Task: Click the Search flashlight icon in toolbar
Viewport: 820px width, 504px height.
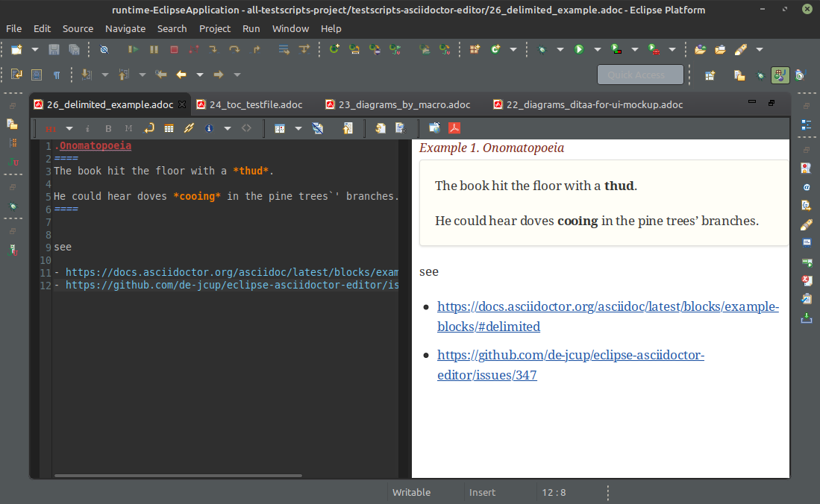Action: pos(740,50)
